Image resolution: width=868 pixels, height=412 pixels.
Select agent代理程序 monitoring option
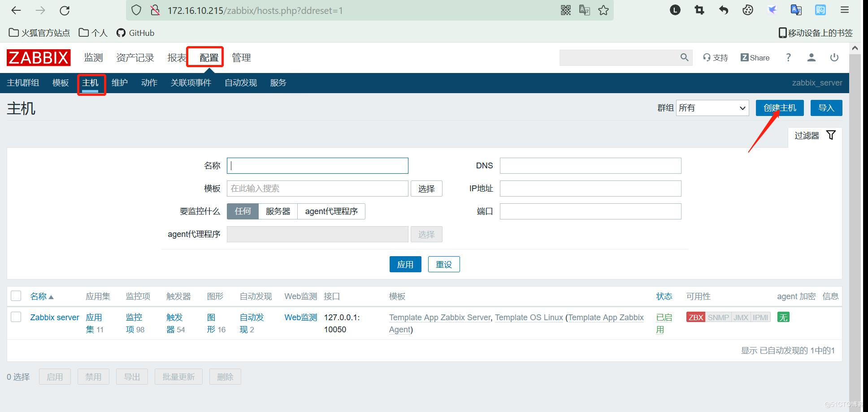click(x=331, y=211)
